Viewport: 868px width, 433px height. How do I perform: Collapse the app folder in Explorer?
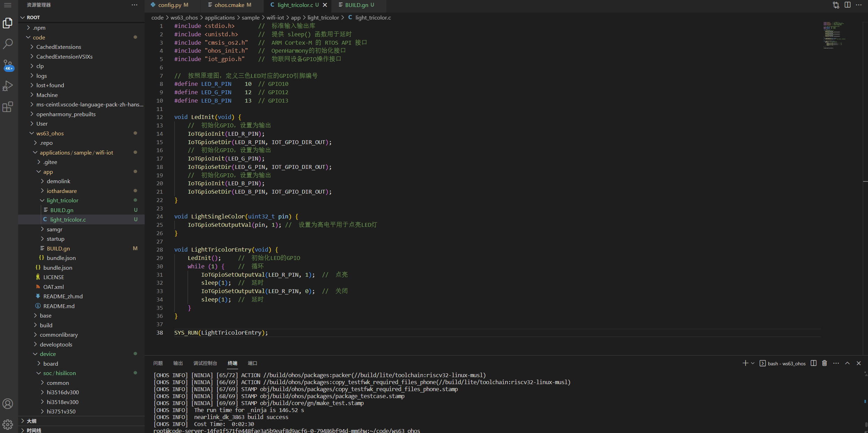48,172
